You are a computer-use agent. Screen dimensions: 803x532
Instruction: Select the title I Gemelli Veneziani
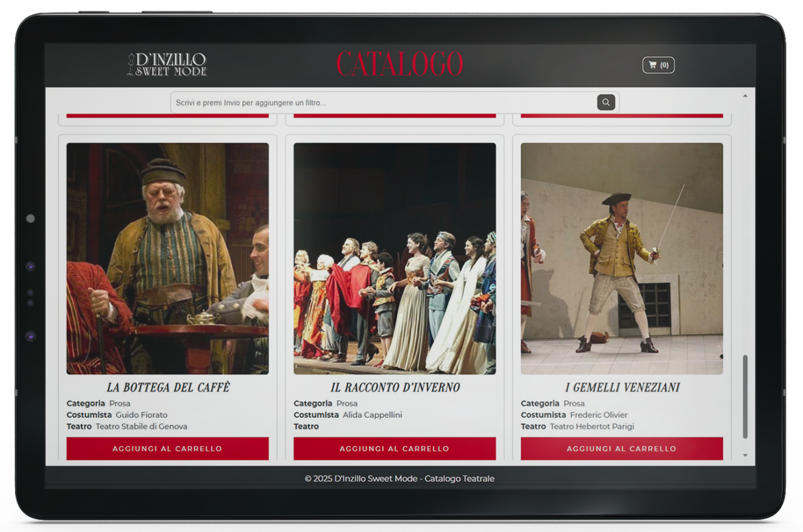[622, 388]
